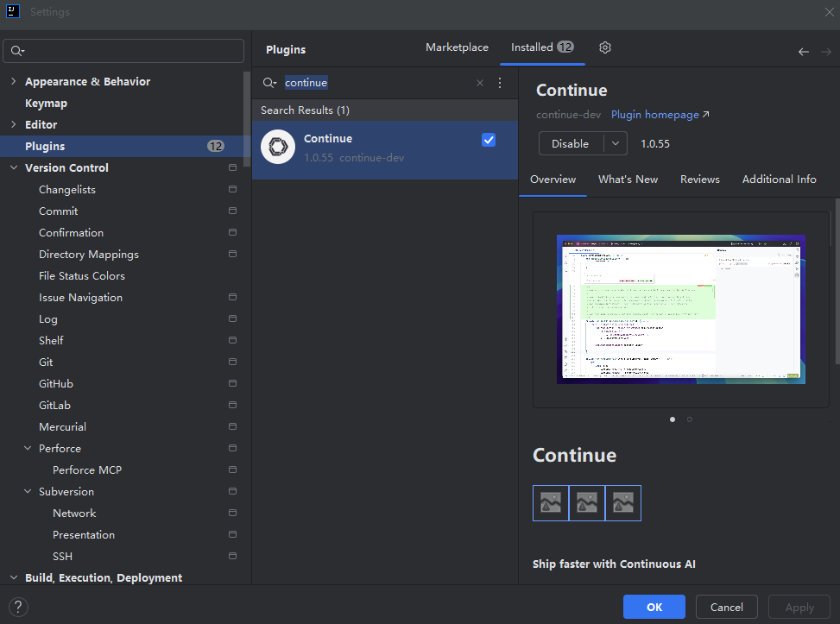Uncheck the Continue plugin enabled checkbox
This screenshot has width=840, height=624.
pos(489,140)
